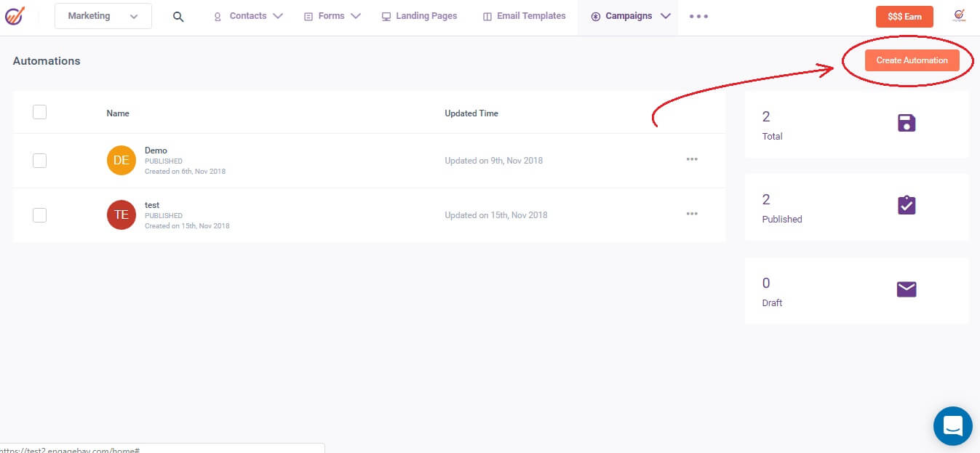Viewport: 980px width, 453px height.
Task: Click the Create Automation button
Action: point(911,60)
